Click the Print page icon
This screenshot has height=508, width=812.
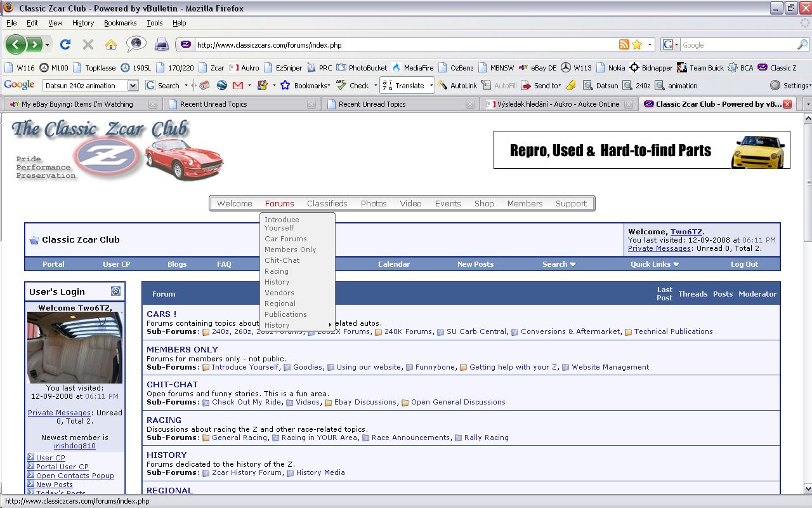162,44
